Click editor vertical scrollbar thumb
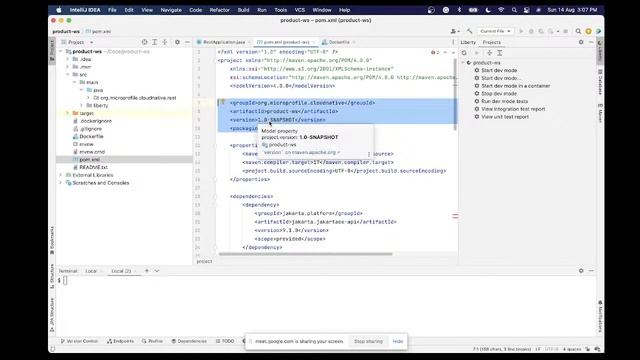Screen dimensions: 640x360 [x=455, y=94]
